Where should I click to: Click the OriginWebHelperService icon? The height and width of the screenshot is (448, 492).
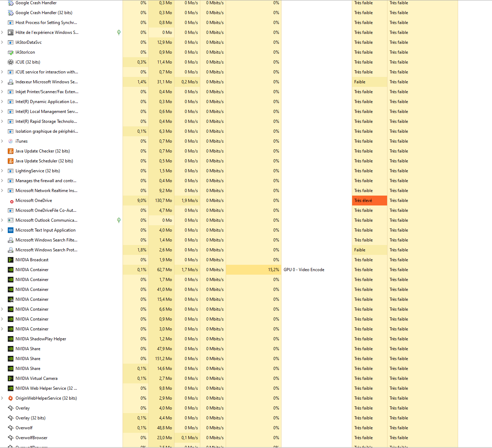(11, 398)
